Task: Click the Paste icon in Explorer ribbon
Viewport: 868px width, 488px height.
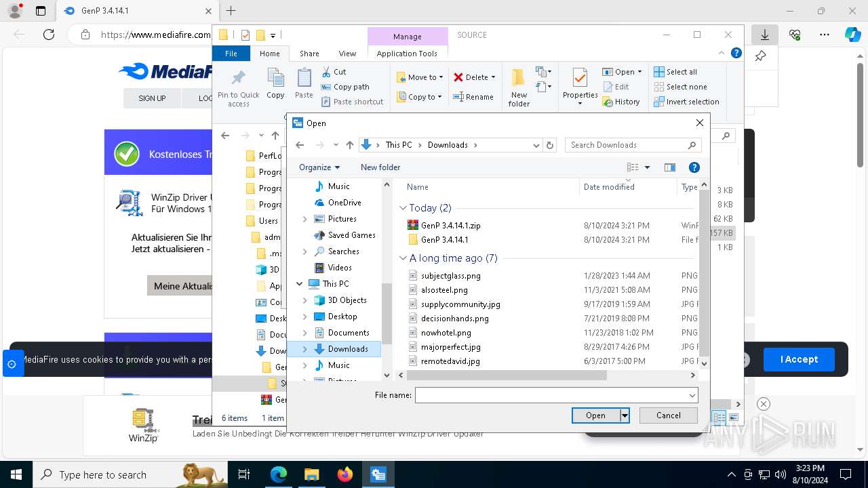Action: pos(304,84)
